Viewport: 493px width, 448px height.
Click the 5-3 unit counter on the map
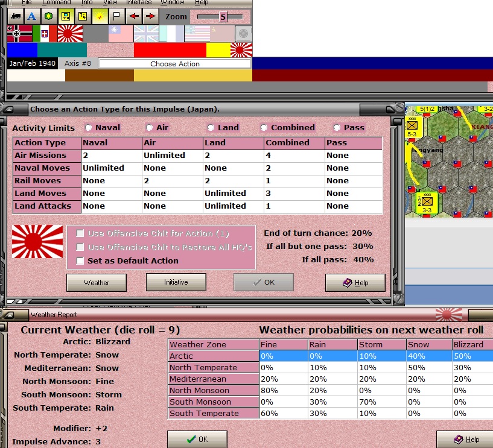coord(412,127)
